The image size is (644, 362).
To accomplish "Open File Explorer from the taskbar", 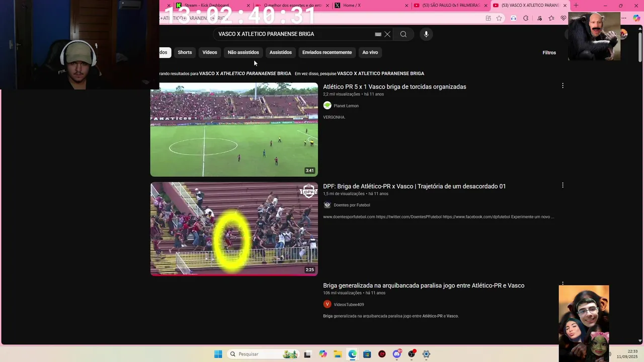I will (338, 354).
